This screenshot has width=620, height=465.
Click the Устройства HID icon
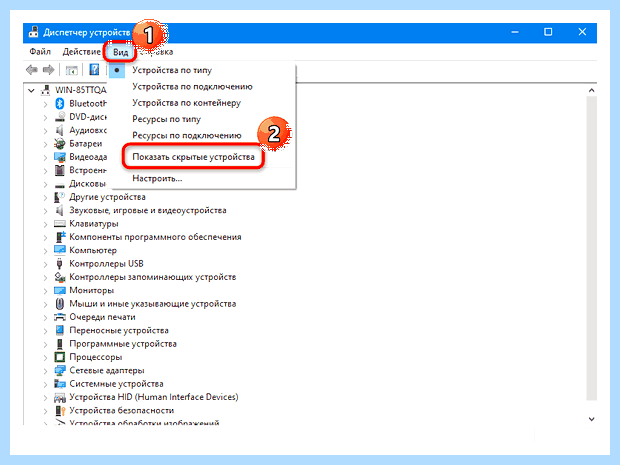(x=60, y=397)
